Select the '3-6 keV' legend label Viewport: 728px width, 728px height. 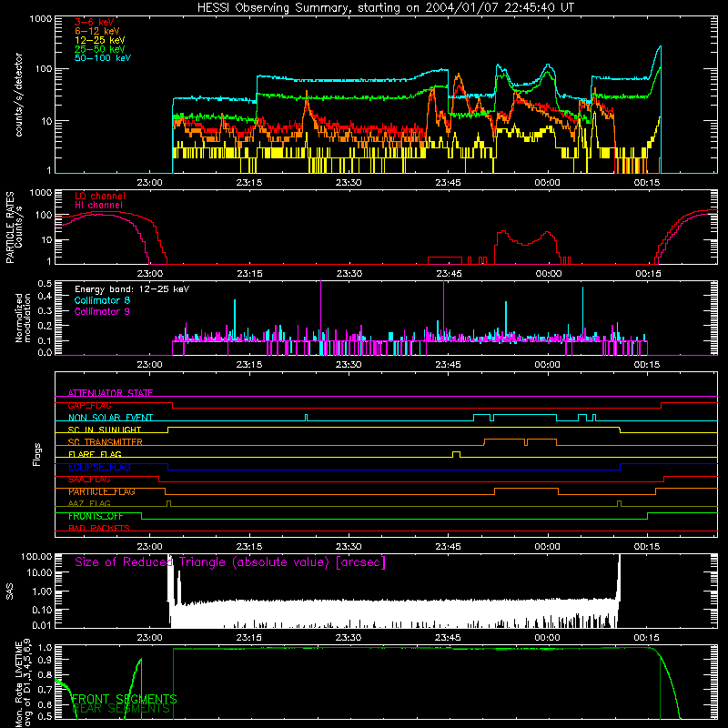(x=95, y=22)
